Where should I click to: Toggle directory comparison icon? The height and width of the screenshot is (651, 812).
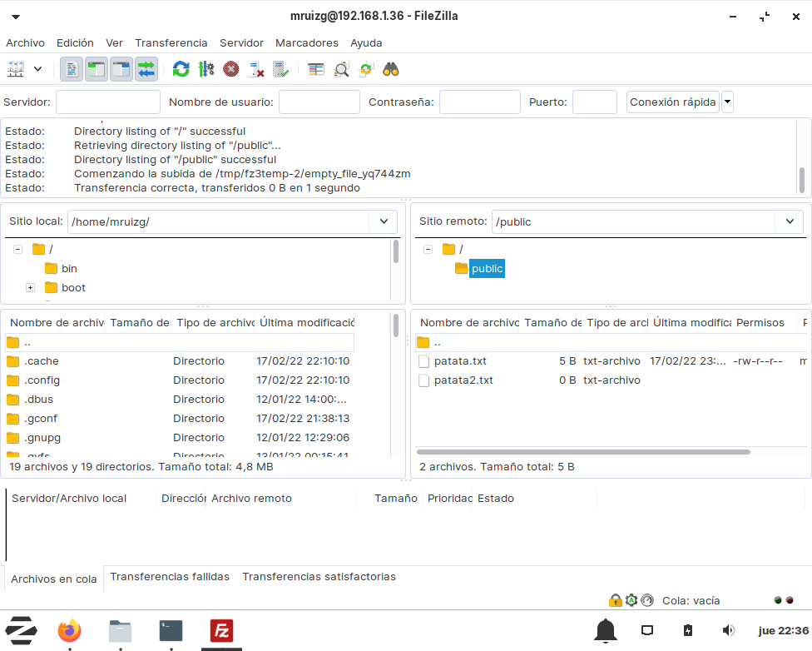[x=341, y=69]
